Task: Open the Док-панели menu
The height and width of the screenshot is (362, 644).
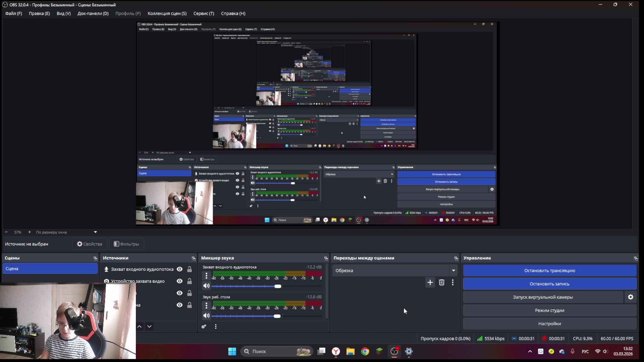Action: [93, 13]
